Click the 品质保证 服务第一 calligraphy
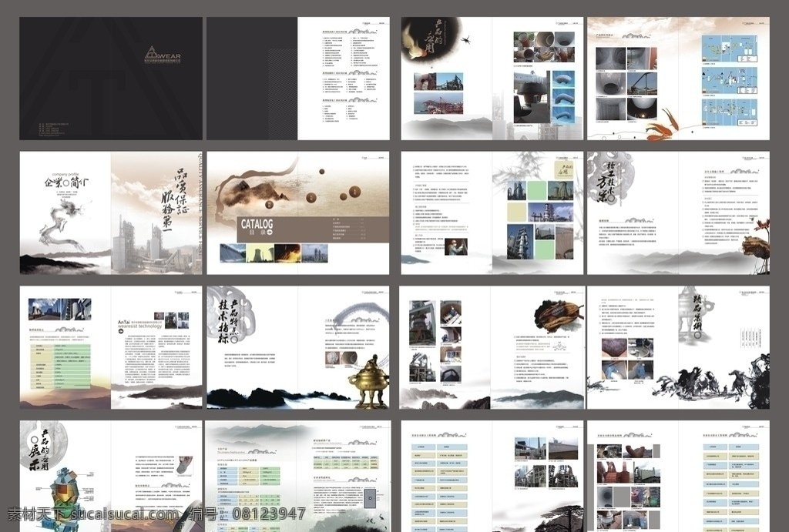 (174, 202)
